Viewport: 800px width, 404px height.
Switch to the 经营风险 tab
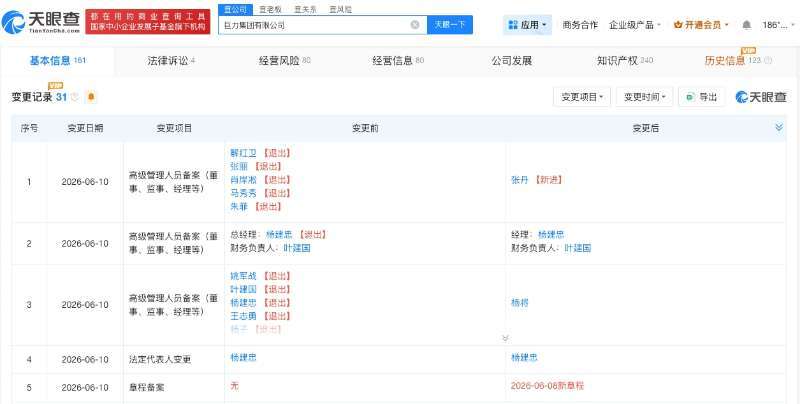click(x=284, y=61)
